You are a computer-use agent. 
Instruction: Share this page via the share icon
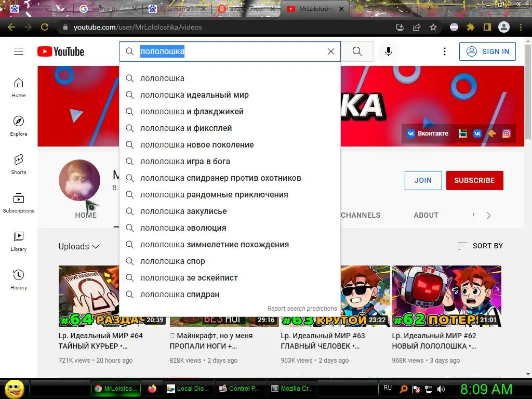pos(417,27)
